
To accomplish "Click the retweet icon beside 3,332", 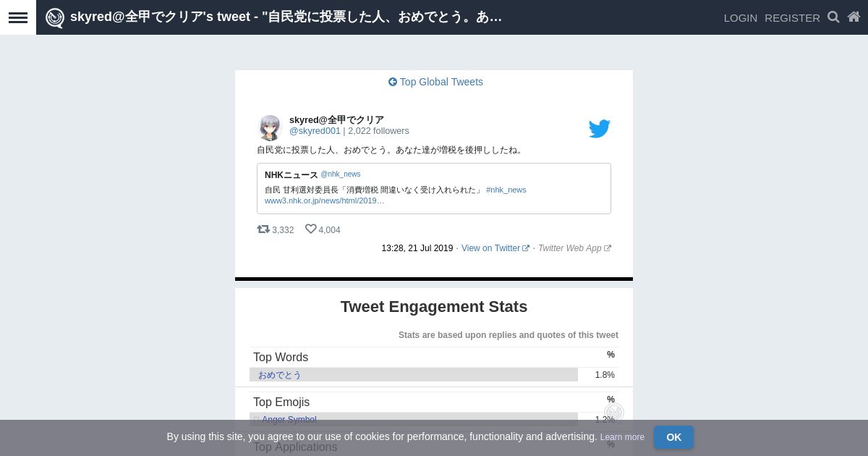I will [263, 229].
